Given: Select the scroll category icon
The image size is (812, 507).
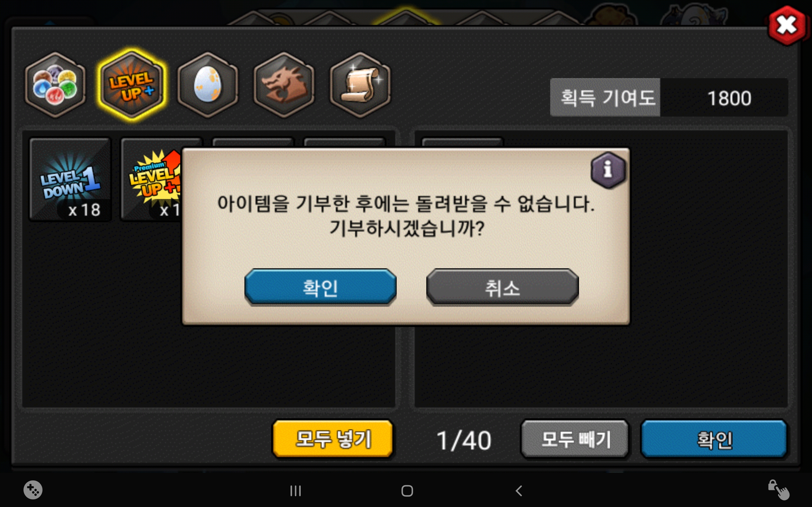Looking at the screenshot, I should (360, 85).
